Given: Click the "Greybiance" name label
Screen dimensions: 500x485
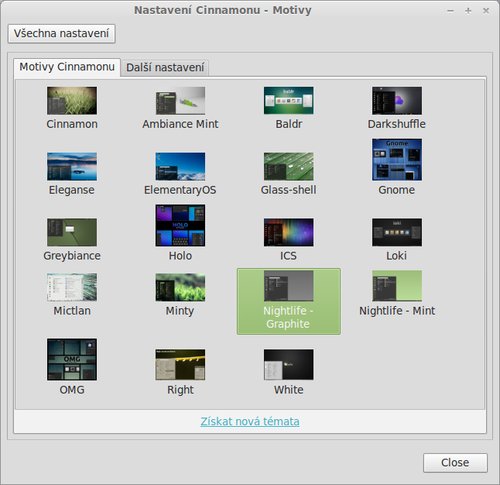Looking at the screenshot, I should (72, 256).
